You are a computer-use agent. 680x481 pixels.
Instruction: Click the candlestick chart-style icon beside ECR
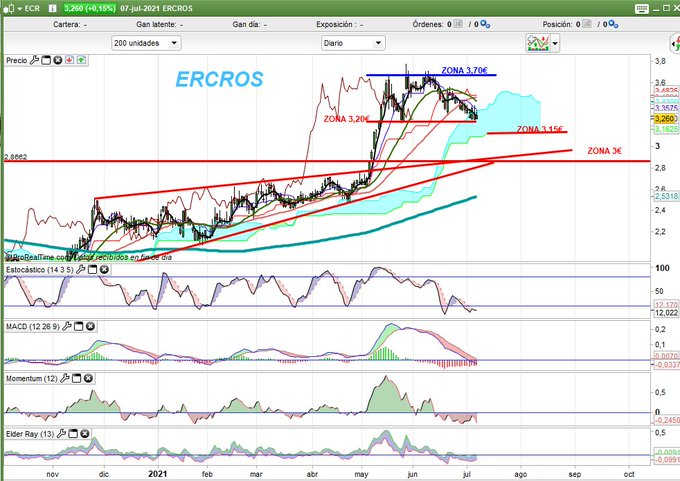[x=10, y=8]
